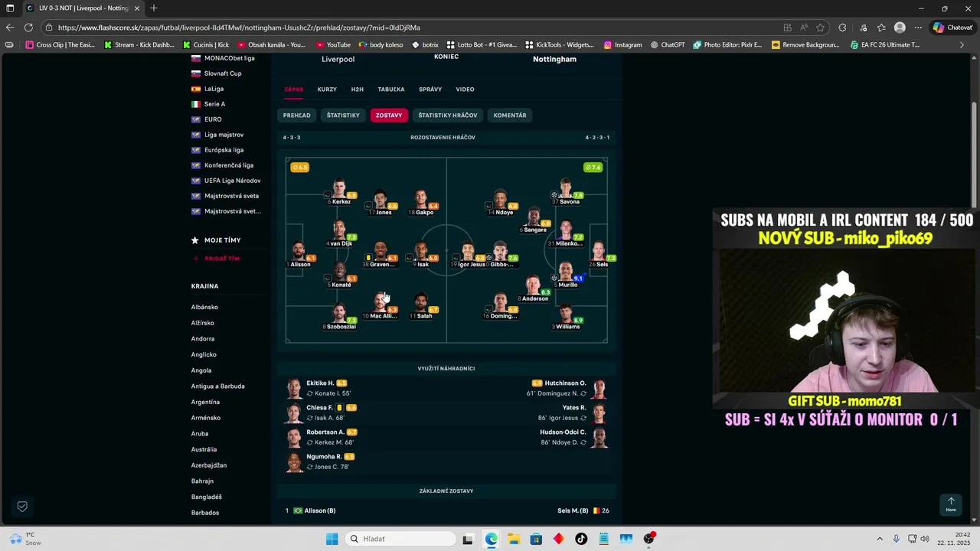This screenshot has width=980, height=551.
Task: Open the Windows Start button
Action: click(332, 539)
